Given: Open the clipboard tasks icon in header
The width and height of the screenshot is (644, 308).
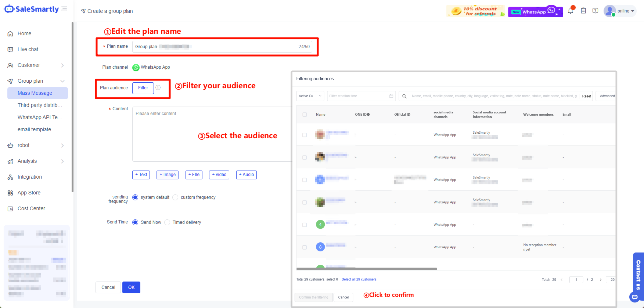Looking at the screenshot, I should (x=583, y=11).
